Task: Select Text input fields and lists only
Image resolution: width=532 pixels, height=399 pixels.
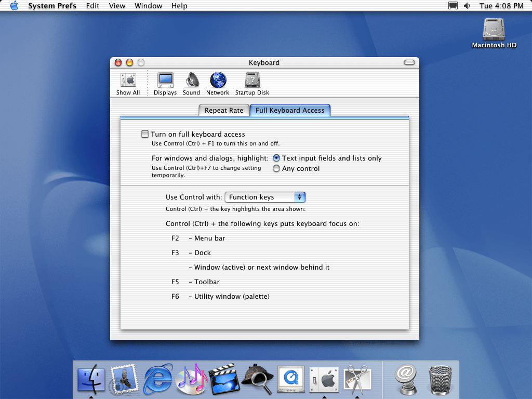Action: (x=276, y=158)
